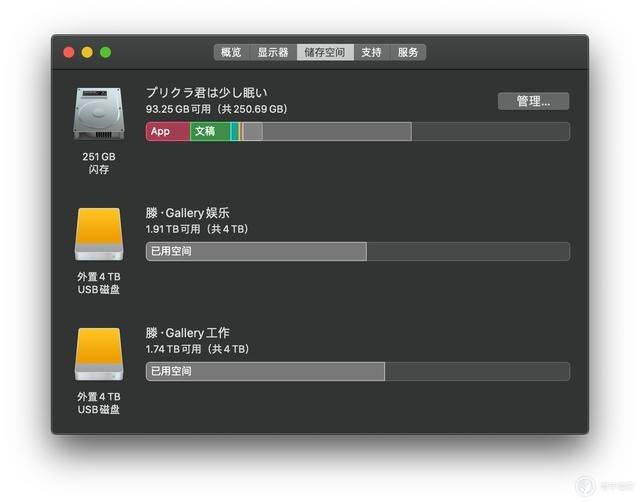Click the text 93.25 GB 可用（共 250.69 GB）
This screenshot has width=640, height=502.
coord(217,109)
